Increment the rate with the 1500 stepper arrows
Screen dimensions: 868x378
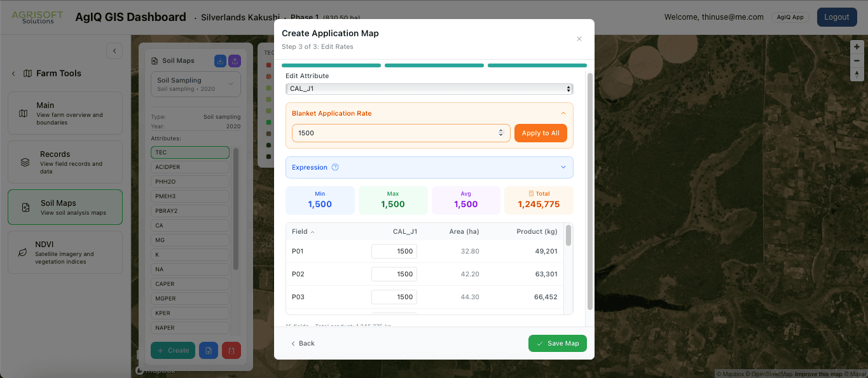click(500, 130)
